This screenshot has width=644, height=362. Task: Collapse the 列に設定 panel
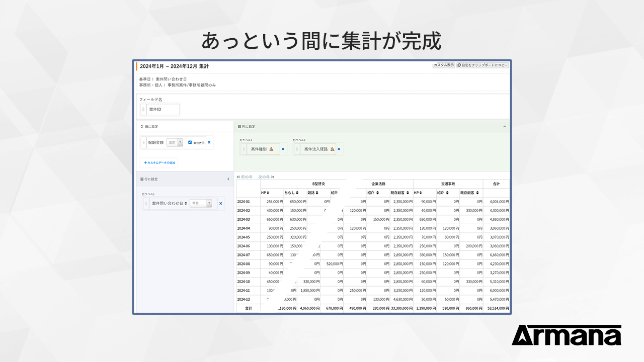[x=505, y=127]
